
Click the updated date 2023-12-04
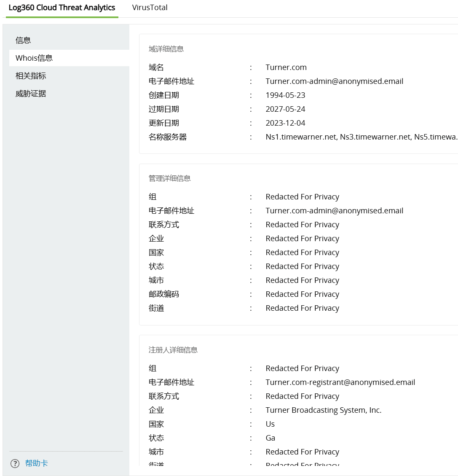[x=285, y=123]
